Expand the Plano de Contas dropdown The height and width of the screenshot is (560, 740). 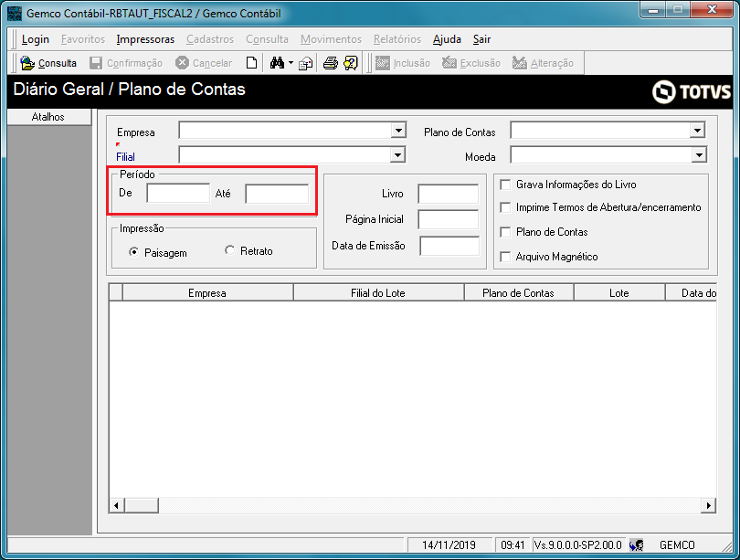(x=697, y=131)
